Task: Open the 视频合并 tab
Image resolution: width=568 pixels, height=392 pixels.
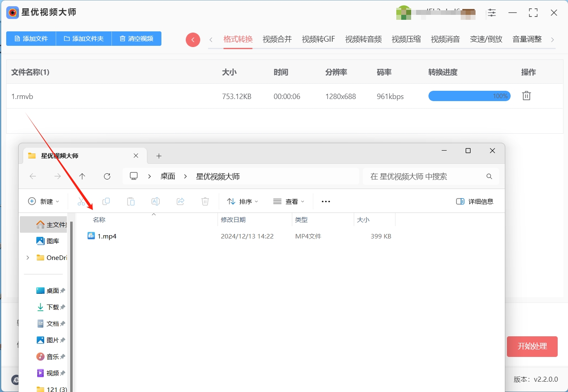Action: 277,39
